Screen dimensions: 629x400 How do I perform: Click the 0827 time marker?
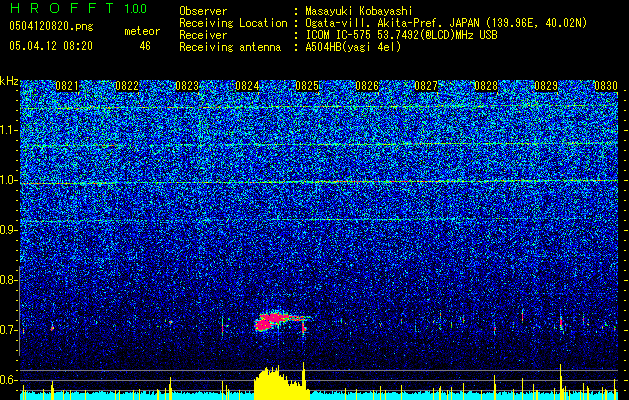[x=426, y=86]
